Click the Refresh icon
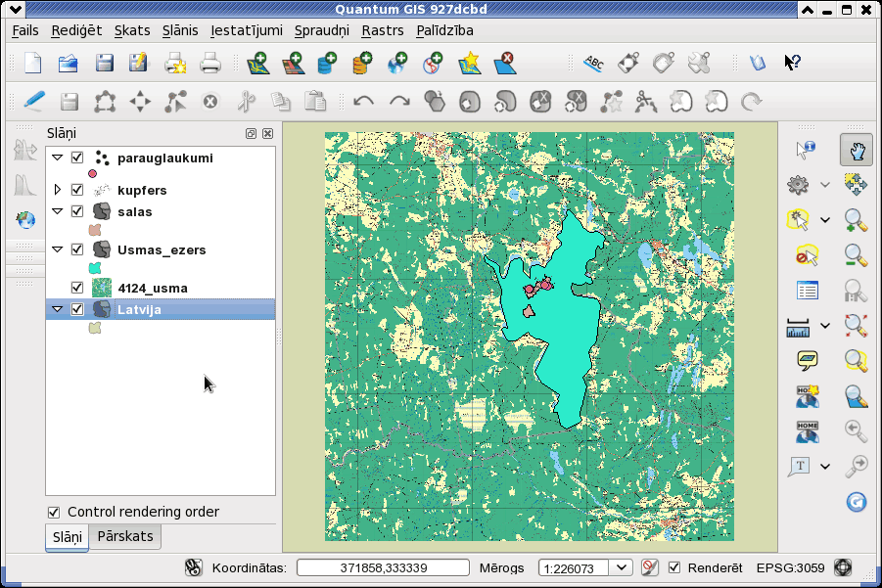Viewport: 882px width, 588px height. click(857, 502)
